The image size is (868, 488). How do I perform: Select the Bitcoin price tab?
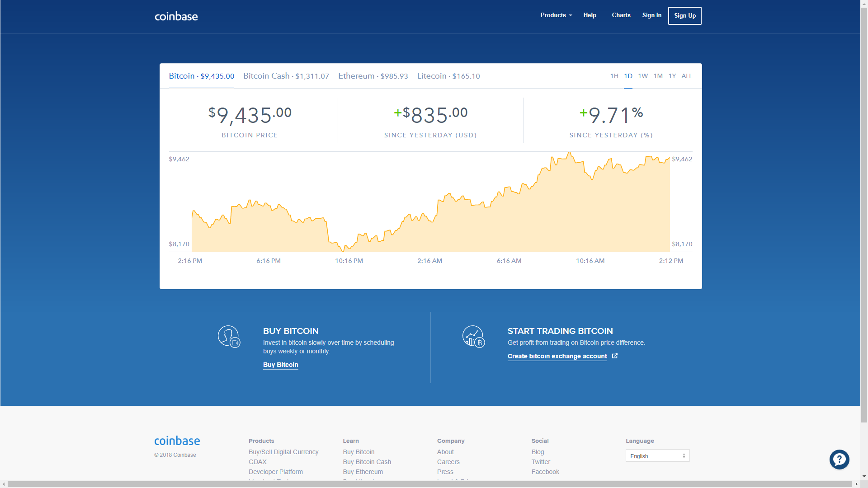point(201,76)
